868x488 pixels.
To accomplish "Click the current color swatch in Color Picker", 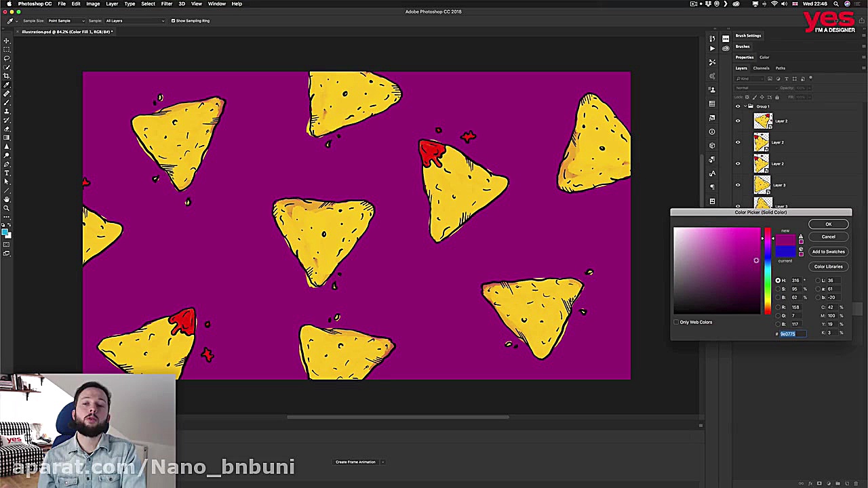I will pyautogui.click(x=785, y=252).
